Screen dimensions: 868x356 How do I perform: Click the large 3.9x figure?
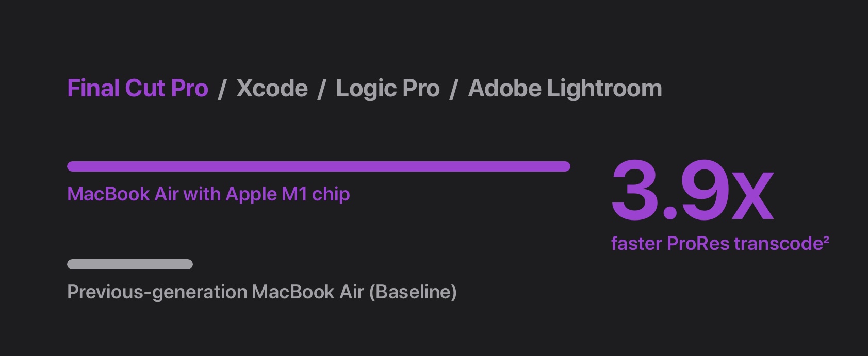coord(693,191)
